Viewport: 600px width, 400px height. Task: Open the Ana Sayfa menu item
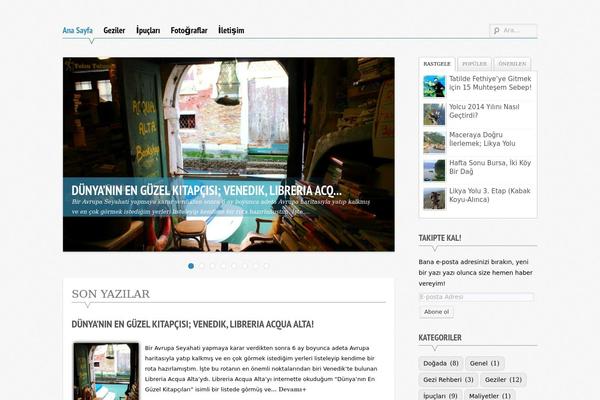point(77,30)
